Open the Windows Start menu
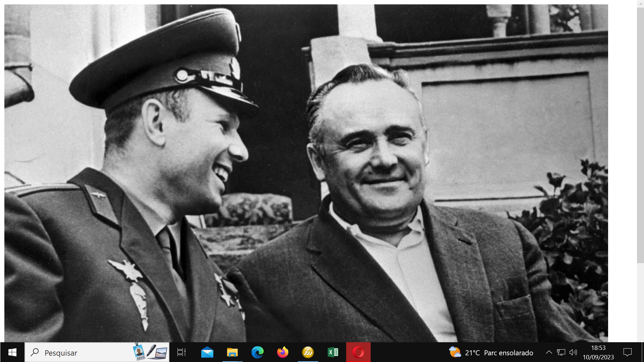Image resolution: width=644 pixels, height=362 pixels. [x=12, y=352]
